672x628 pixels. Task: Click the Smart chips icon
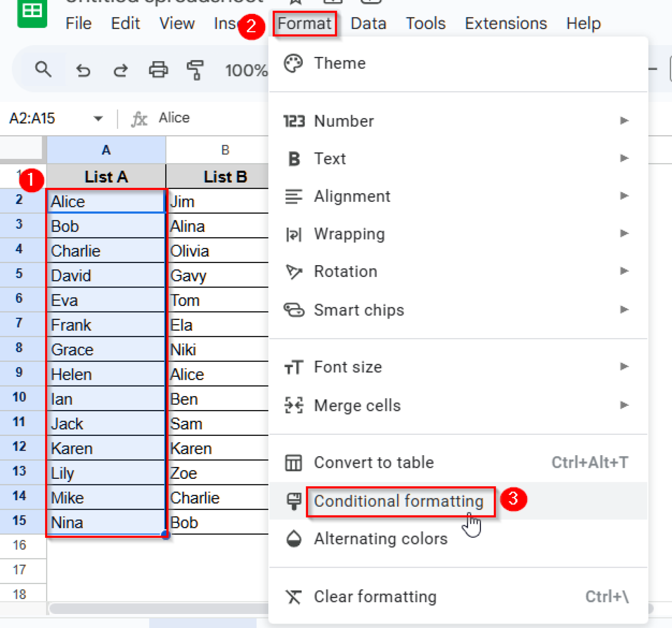click(x=294, y=310)
